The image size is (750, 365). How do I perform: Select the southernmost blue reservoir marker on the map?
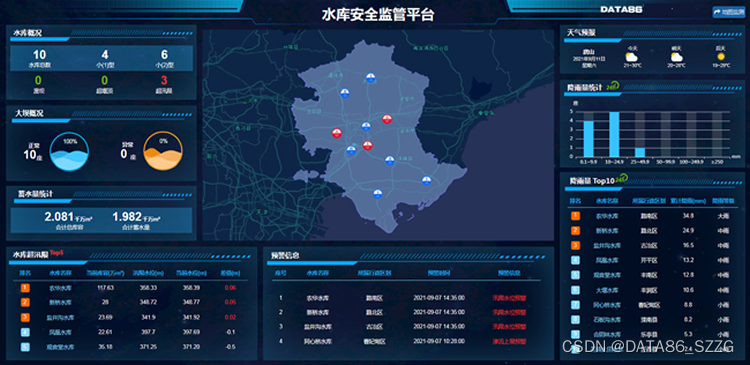378,194
